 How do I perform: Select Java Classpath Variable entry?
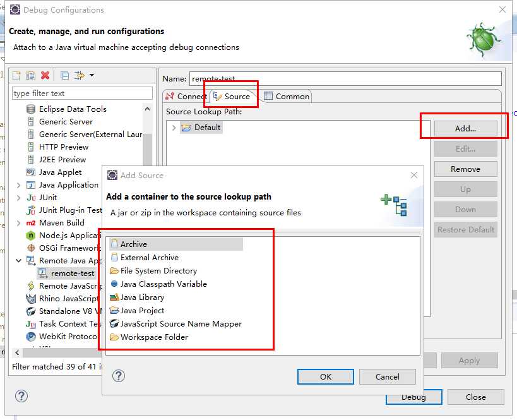[x=158, y=284]
